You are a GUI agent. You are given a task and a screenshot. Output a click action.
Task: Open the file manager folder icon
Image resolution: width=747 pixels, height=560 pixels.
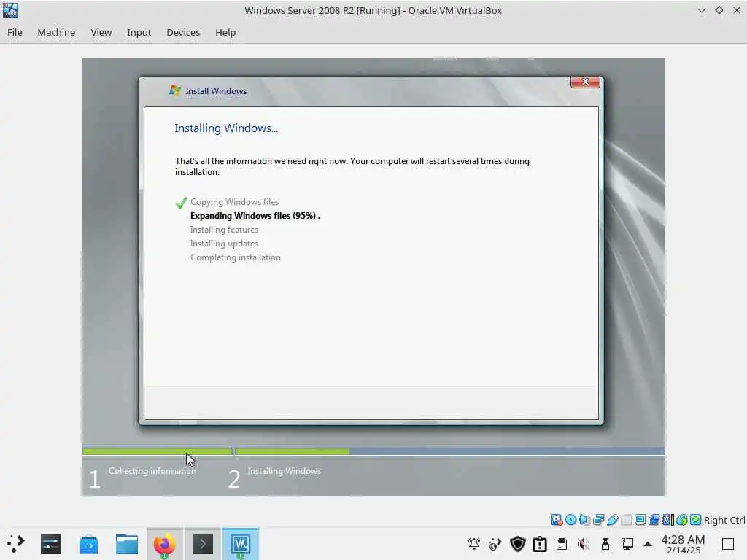[x=127, y=544]
